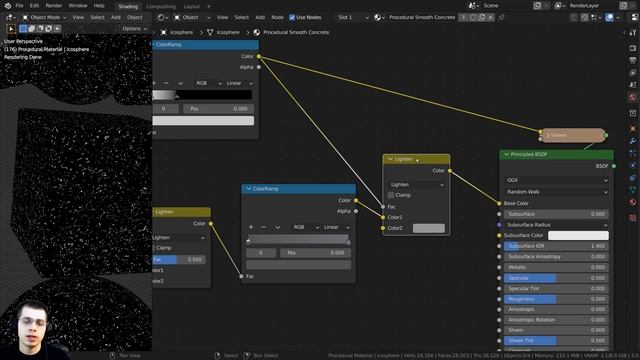Expand the collapsed Viewer node
The image size is (640, 360).
click(548, 136)
